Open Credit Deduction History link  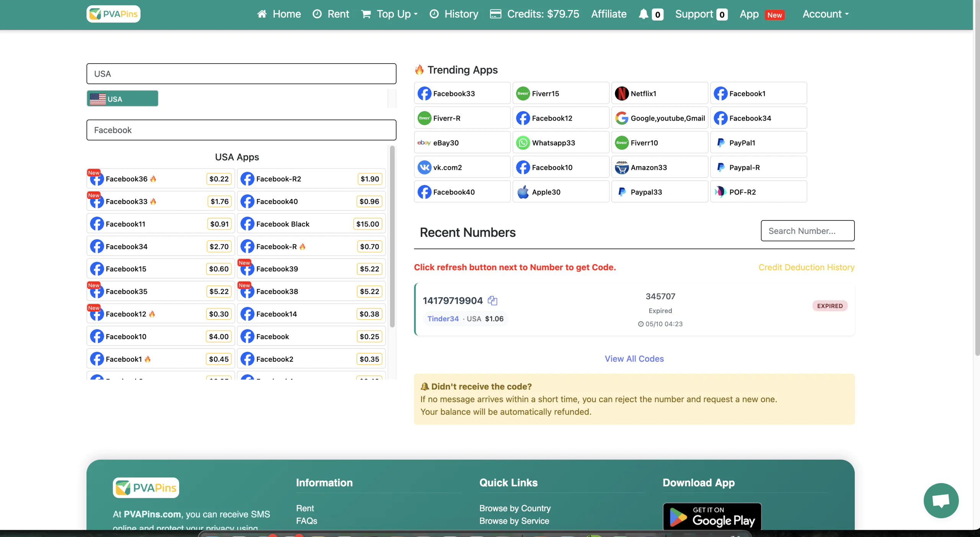pos(806,267)
